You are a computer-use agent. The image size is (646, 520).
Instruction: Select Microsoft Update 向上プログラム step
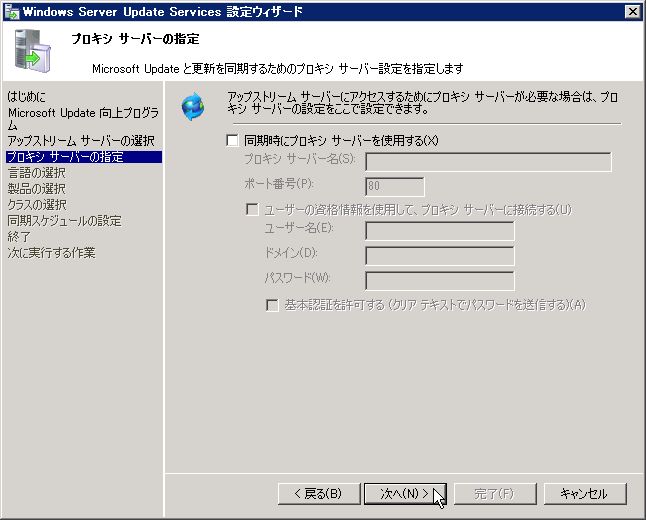tap(83, 118)
